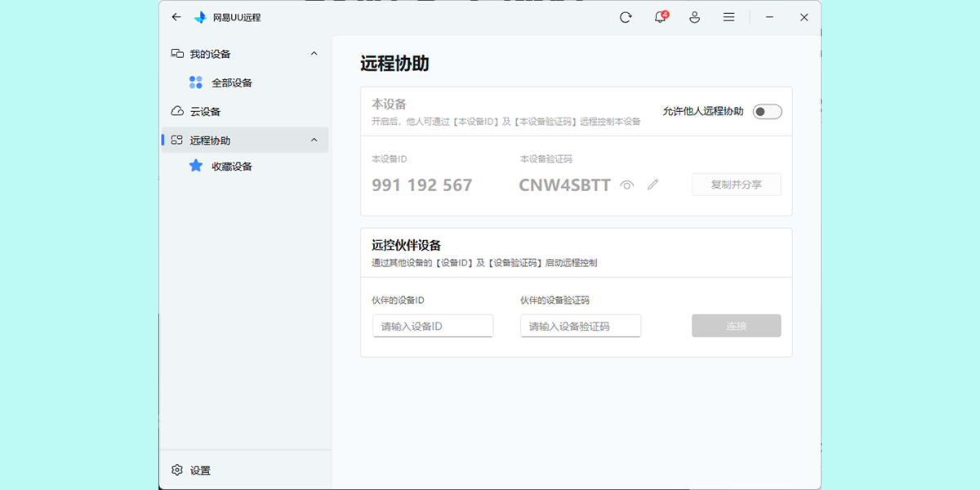This screenshot has width=980, height=490.
Task: Refresh using the circular reload icon
Action: pos(626,16)
